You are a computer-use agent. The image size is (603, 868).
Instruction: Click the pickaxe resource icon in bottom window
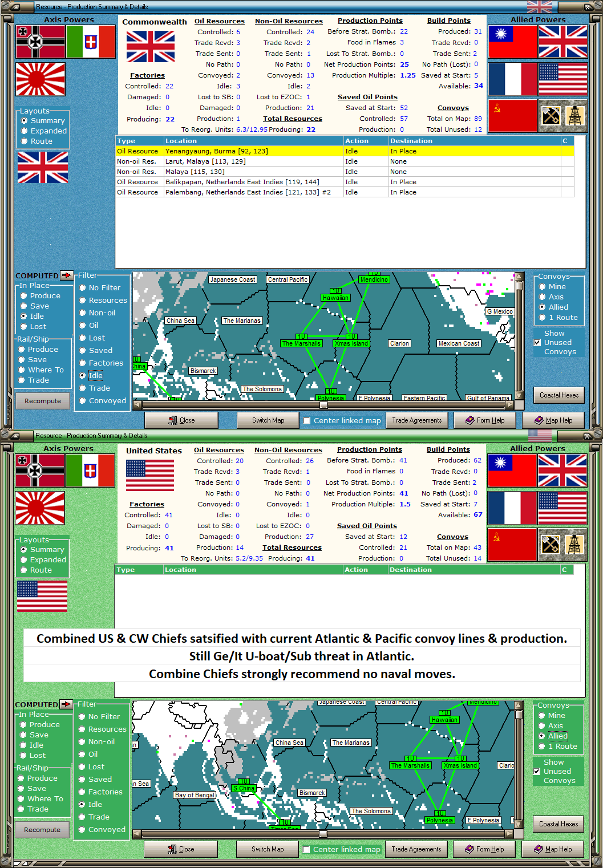pos(551,545)
